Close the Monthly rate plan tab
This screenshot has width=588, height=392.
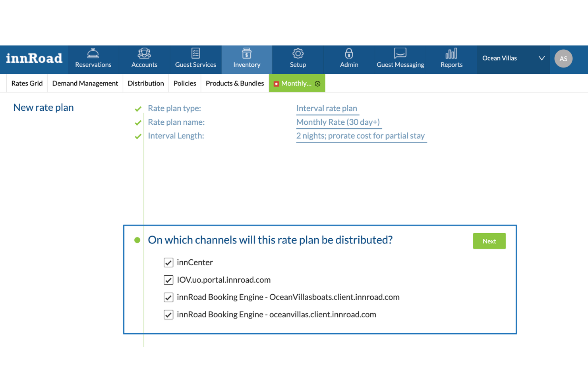(x=317, y=83)
